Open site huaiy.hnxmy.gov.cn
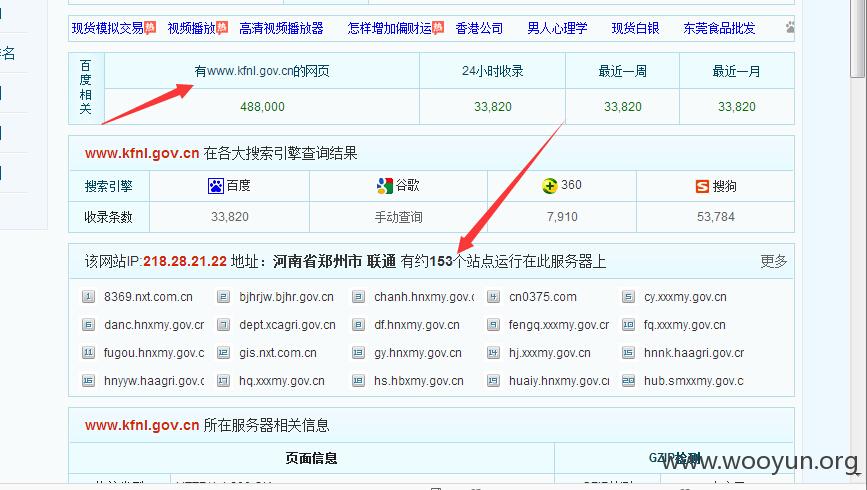The width and height of the screenshot is (867, 490). point(559,381)
